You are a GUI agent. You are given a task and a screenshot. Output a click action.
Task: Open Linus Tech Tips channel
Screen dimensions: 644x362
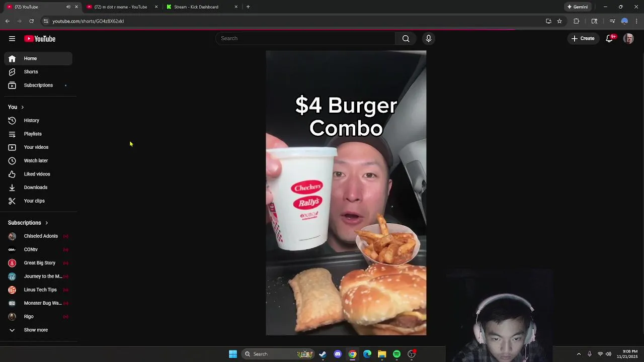(x=39, y=290)
